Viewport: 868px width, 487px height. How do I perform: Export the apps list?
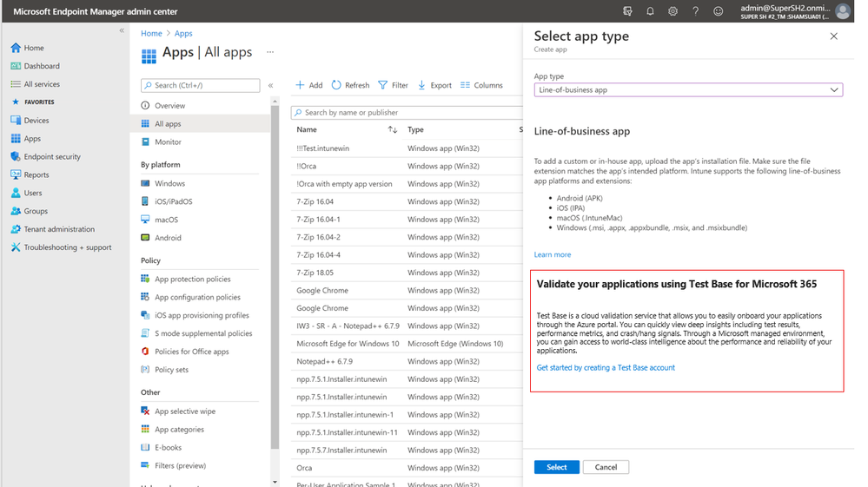pos(434,85)
